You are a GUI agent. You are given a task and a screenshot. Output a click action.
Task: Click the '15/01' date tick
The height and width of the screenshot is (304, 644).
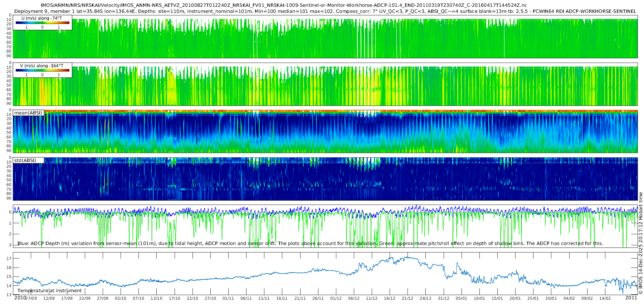tap(497, 298)
